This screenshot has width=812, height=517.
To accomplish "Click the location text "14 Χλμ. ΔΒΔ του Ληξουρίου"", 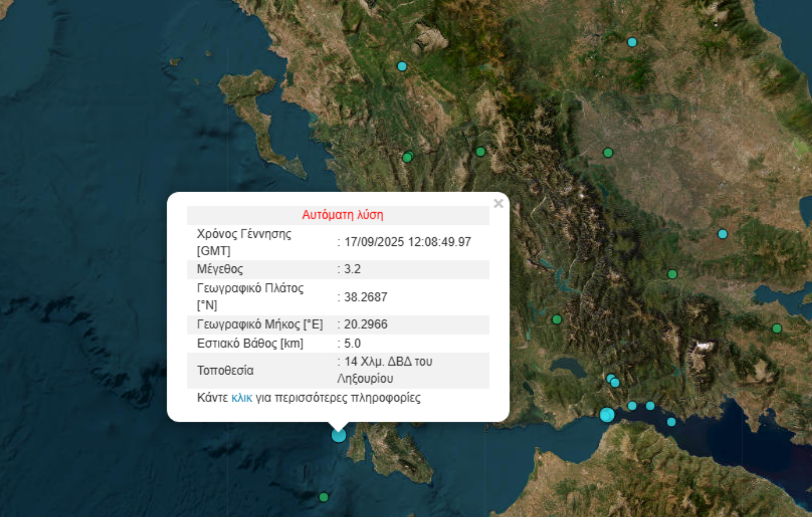I will point(386,370).
